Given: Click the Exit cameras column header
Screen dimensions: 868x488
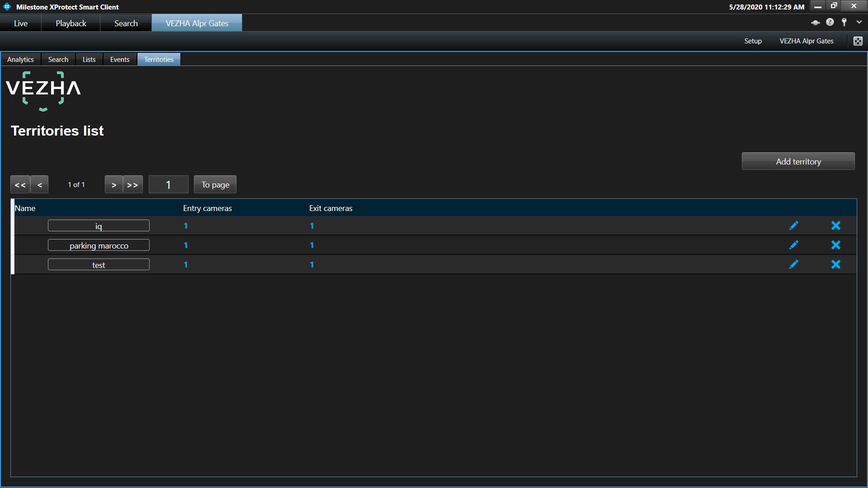Looking at the screenshot, I should click(331, 208).
